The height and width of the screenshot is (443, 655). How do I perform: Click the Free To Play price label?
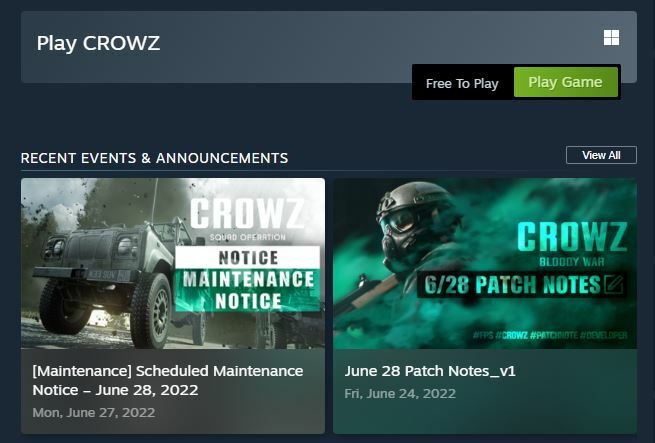click(x=462, y=84)
